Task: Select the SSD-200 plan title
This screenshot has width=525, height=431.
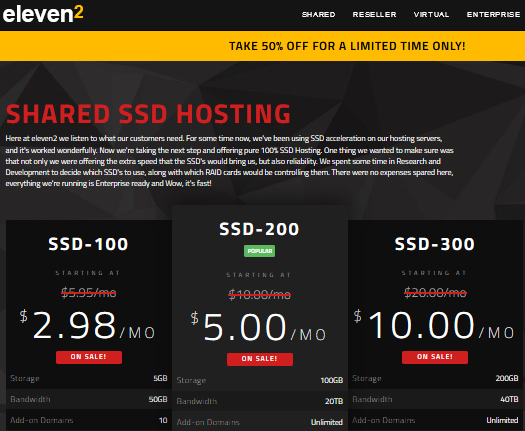Action: (x=259, y=229)
